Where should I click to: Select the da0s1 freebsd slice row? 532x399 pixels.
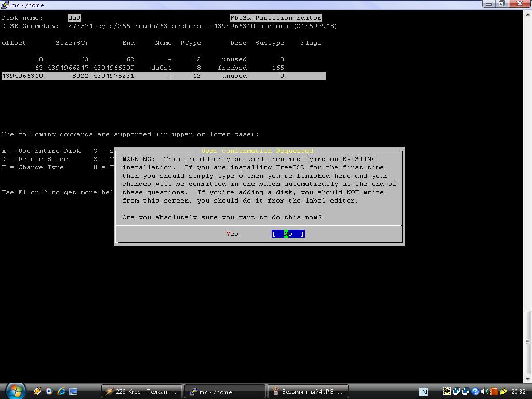163,68
